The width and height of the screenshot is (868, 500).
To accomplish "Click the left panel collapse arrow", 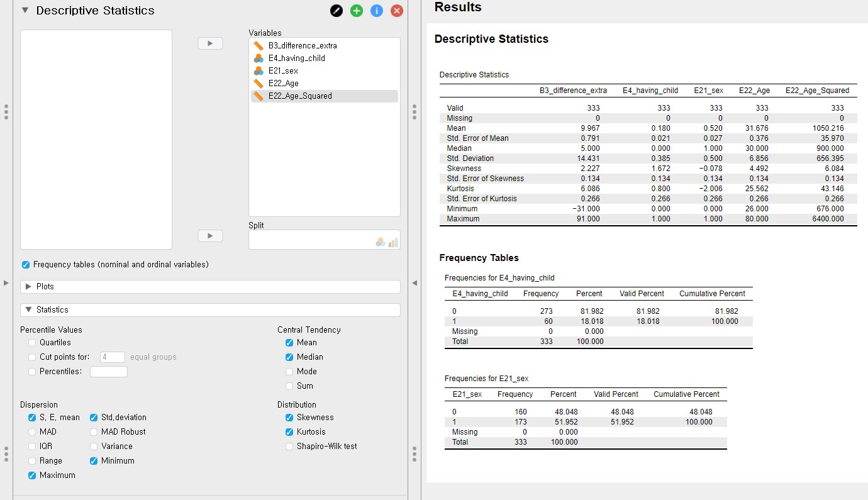I will (6, 283).
